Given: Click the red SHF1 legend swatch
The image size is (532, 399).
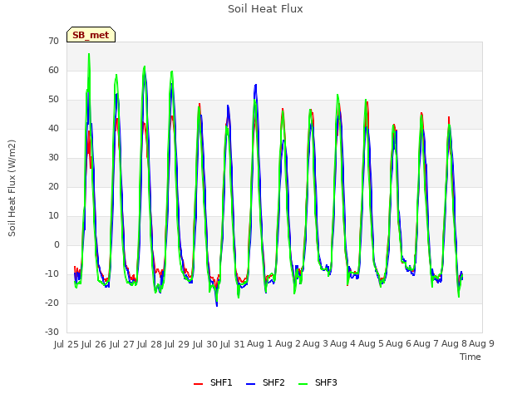Looking at the screenshot, I should pyautogui.click(x=198, y=384).
